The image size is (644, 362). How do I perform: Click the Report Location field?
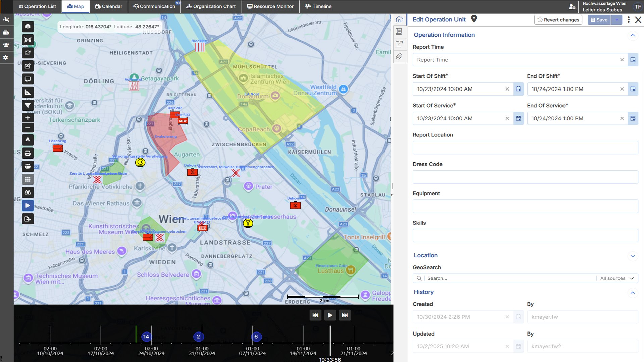525,147
